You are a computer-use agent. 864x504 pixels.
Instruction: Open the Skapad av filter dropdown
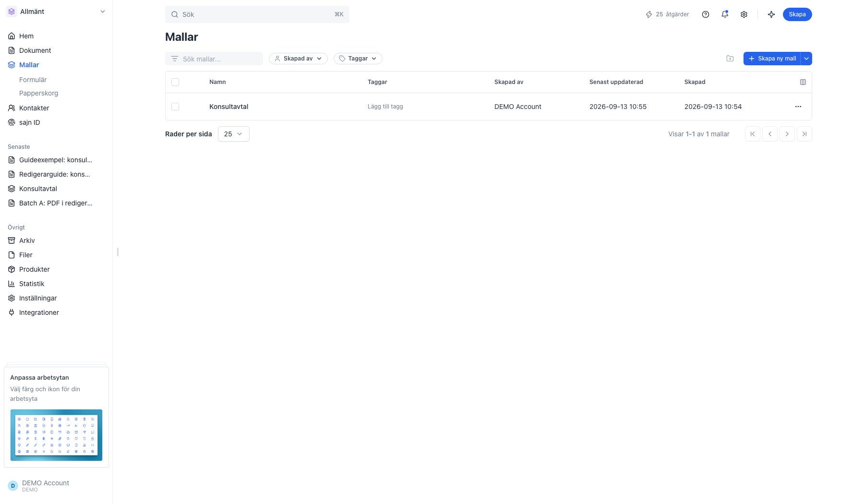coord(298,59)
